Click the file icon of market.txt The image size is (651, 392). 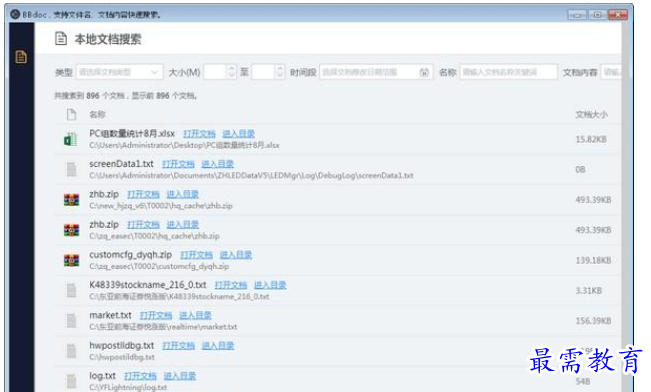[71, 321]
